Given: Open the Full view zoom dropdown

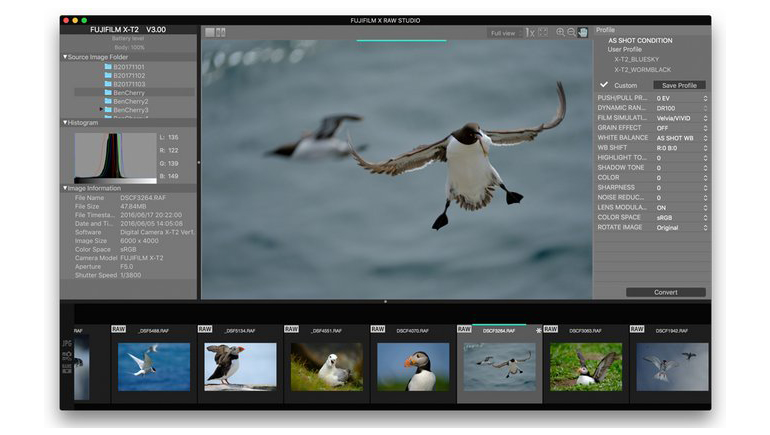Looking at the screenshot, I should (x=504, y=33).
